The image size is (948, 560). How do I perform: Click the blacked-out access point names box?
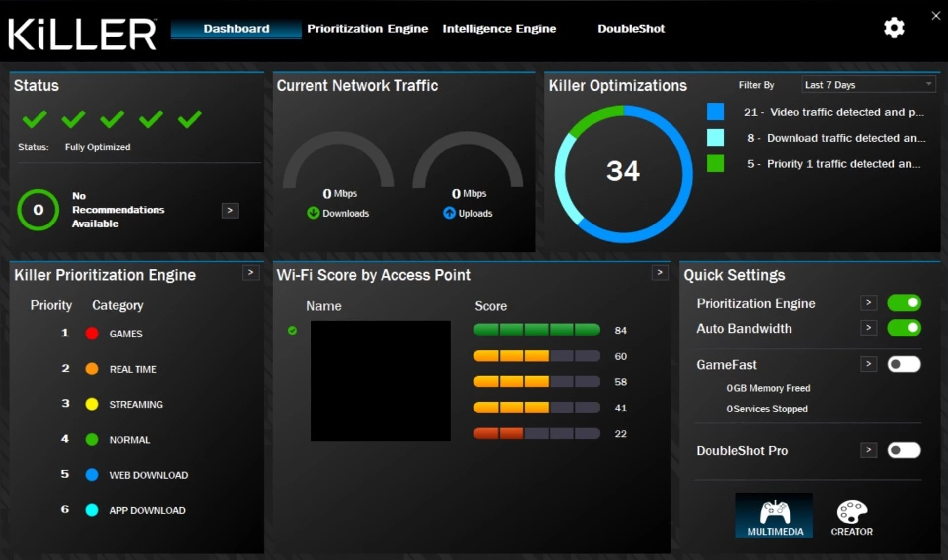tap(381, 380)
